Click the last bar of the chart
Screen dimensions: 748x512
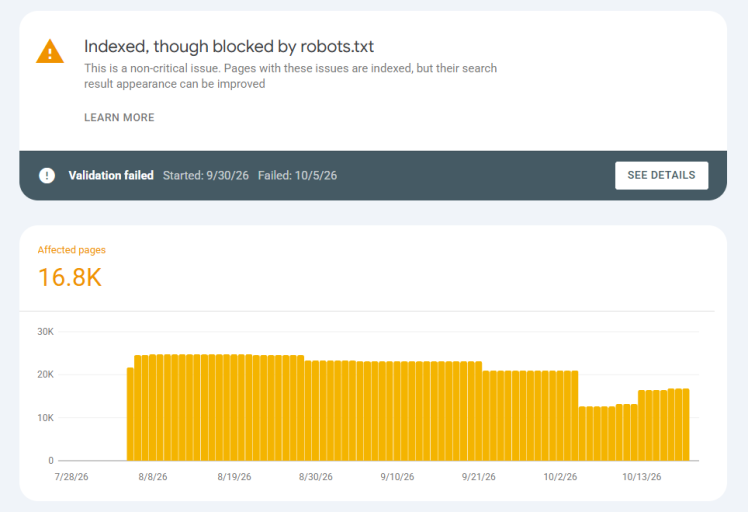686,425
